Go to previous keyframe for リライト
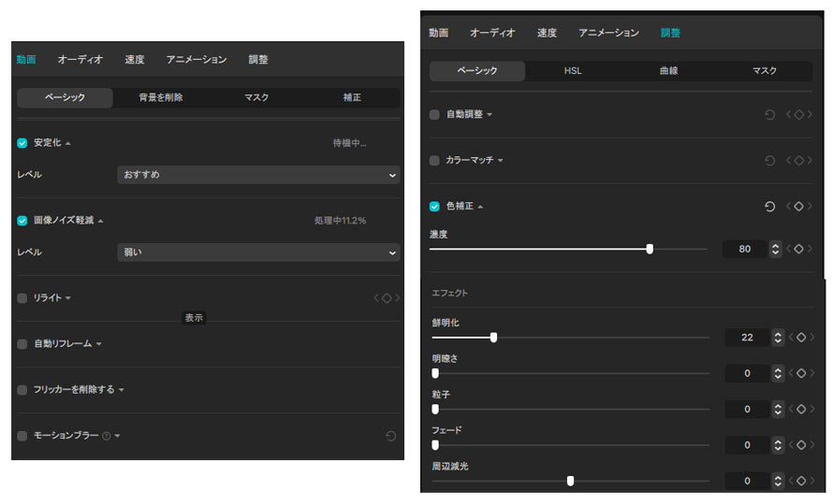Screen dimensions: 833x504 376,298
